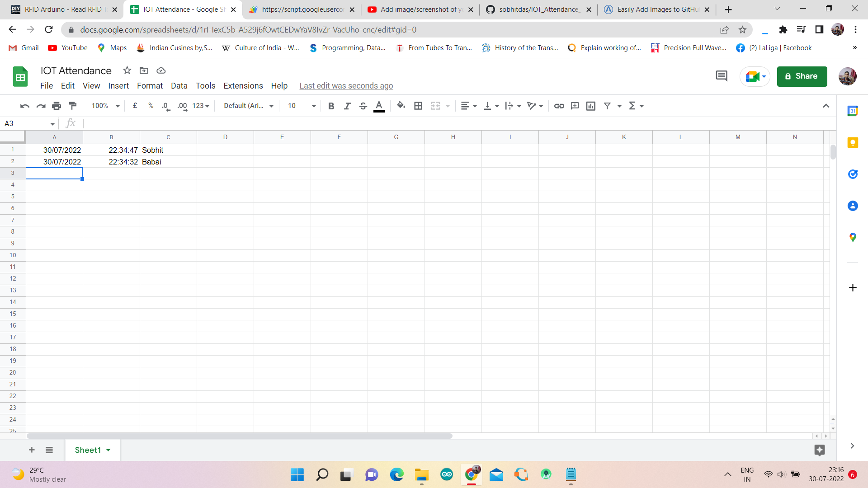Open the Extensions menu
The image size is (868, 488).
click(243, 86)
